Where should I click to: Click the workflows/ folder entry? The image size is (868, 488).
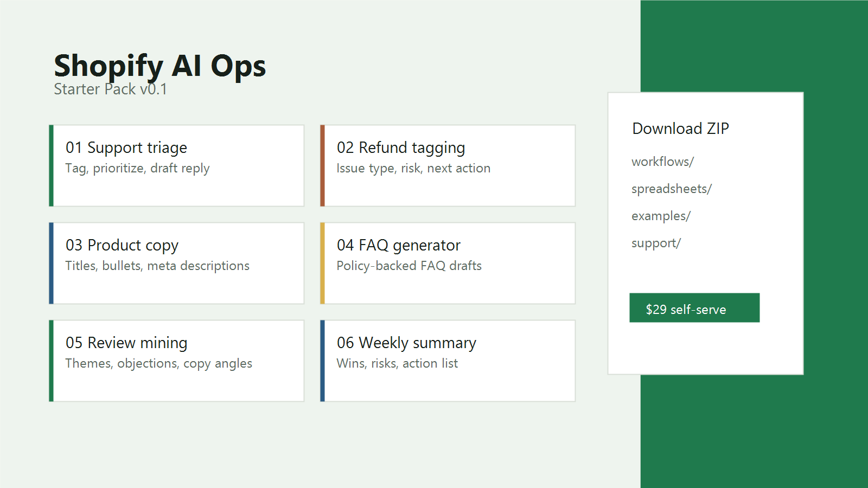tap(662, 162)
